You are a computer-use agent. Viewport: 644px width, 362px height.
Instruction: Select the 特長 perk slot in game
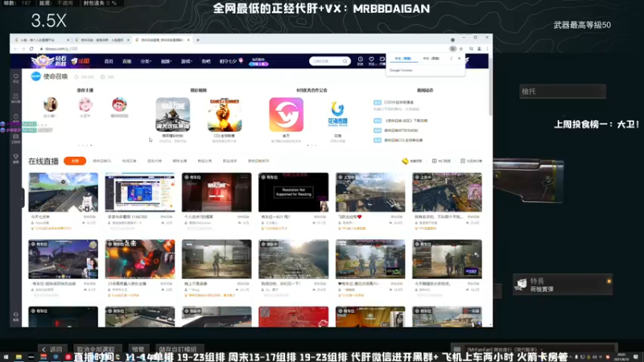562,285
